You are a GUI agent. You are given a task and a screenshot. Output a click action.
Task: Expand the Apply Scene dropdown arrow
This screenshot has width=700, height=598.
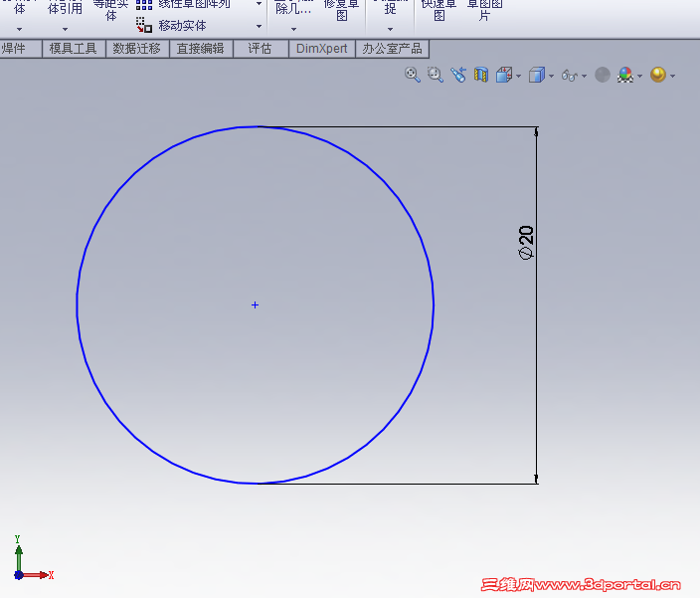pyautogui.click(x=639, y=76)
